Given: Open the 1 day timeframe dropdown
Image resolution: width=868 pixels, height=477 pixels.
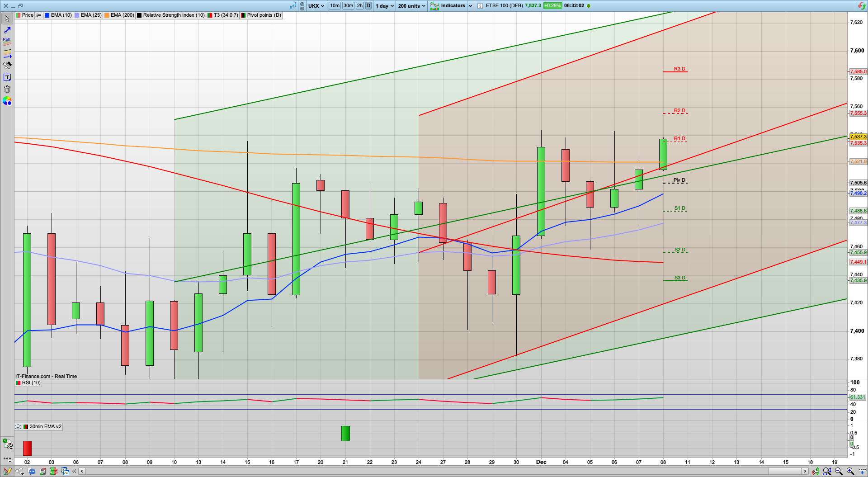Looking at the screenshot, I should 384,6.
